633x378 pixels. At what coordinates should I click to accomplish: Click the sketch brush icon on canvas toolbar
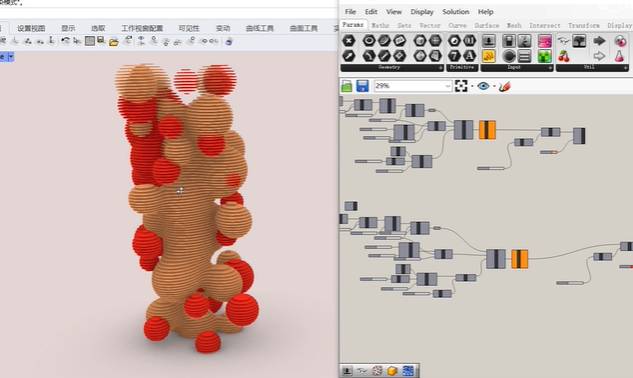(504, 86)
